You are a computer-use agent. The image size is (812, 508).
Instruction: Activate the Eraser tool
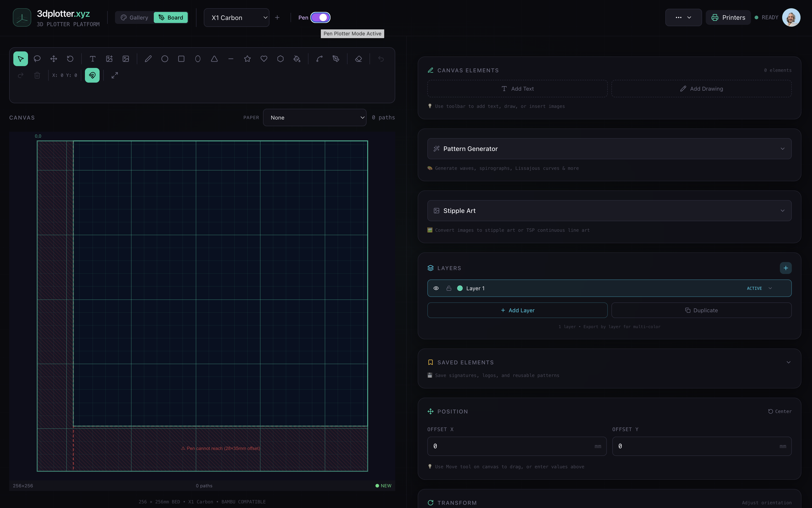click(x=358, y=59)
